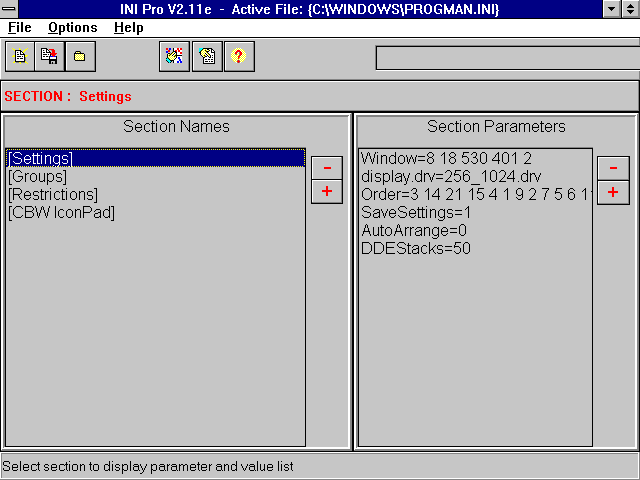Select the [Groups] section
Viewport: 640px width, 480px height.
coord(37,176)
